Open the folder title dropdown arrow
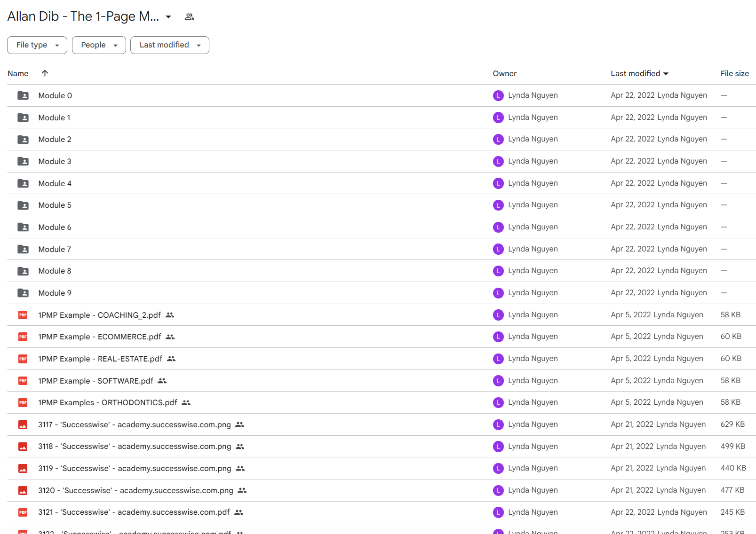Viewport: 756px width, 534px height. point(168,17)
